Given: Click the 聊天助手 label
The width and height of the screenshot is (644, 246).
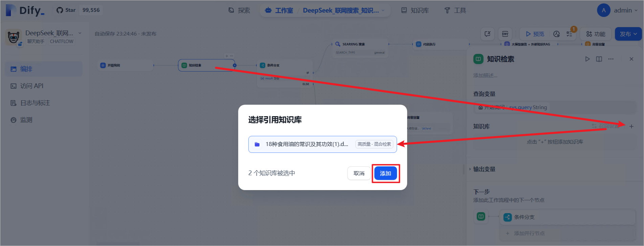Looking at the screenshot, I should [x=36, y=41].
